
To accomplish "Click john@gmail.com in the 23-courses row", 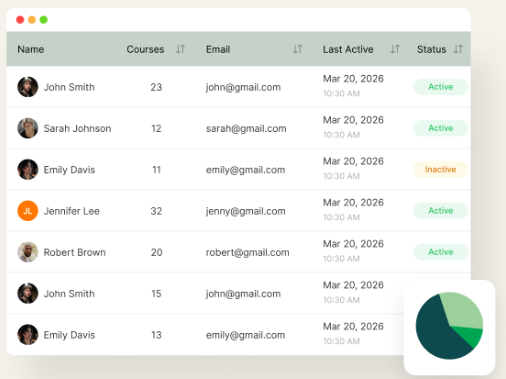I will click(243, 87).
